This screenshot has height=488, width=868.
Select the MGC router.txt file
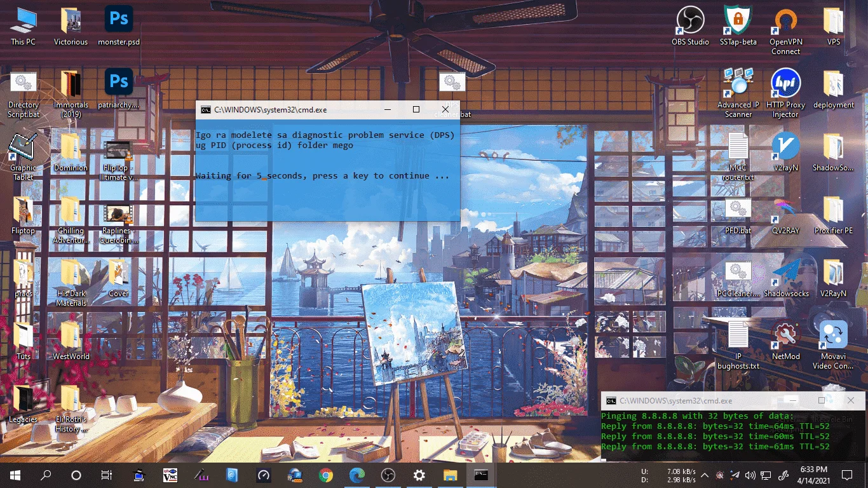coord(738,157)
